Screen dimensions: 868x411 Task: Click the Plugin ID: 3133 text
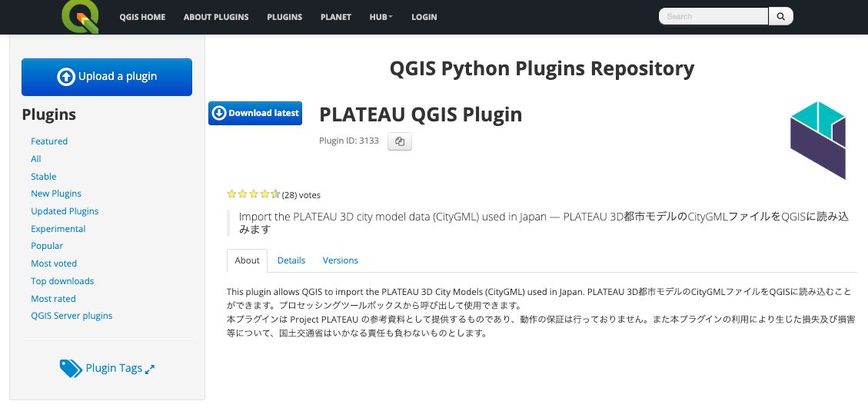tap(349, 141)
